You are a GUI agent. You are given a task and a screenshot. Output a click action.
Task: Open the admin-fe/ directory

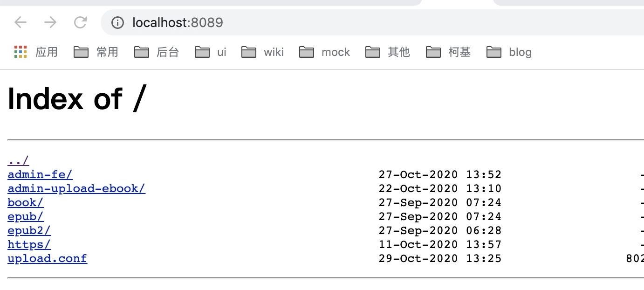click(x=40, y=175)
